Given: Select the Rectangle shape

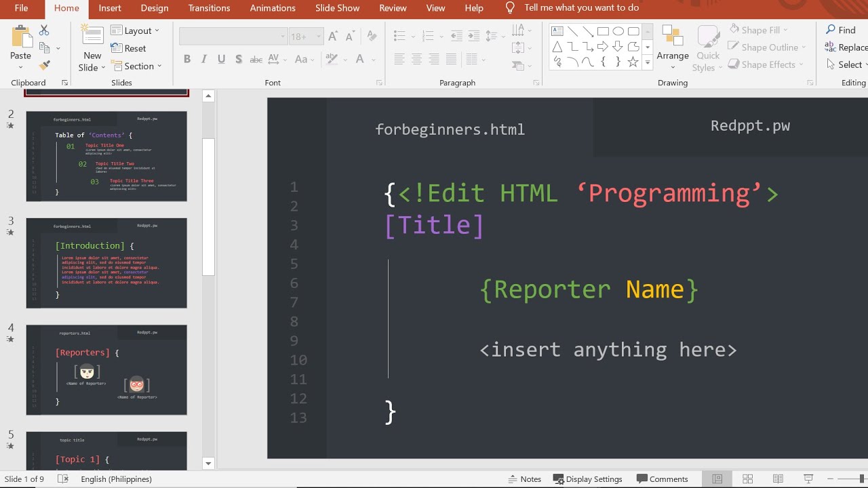Looking at the screenshot, I should pos(603,31).
